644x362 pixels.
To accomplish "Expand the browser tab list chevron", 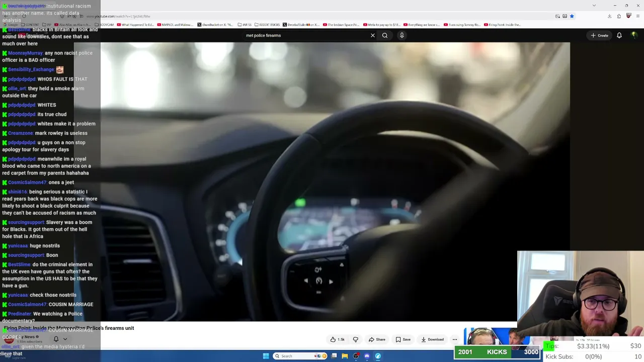I will click(594, 6).
